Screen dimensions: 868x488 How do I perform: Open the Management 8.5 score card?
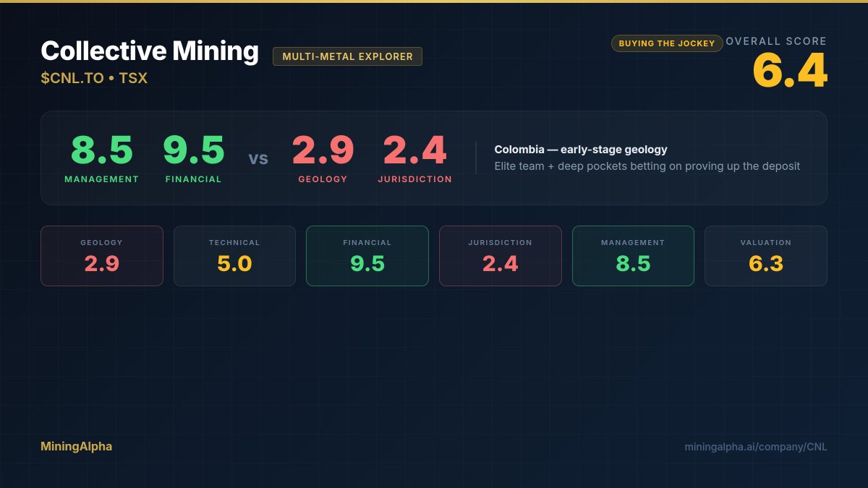tap(633, 256)
